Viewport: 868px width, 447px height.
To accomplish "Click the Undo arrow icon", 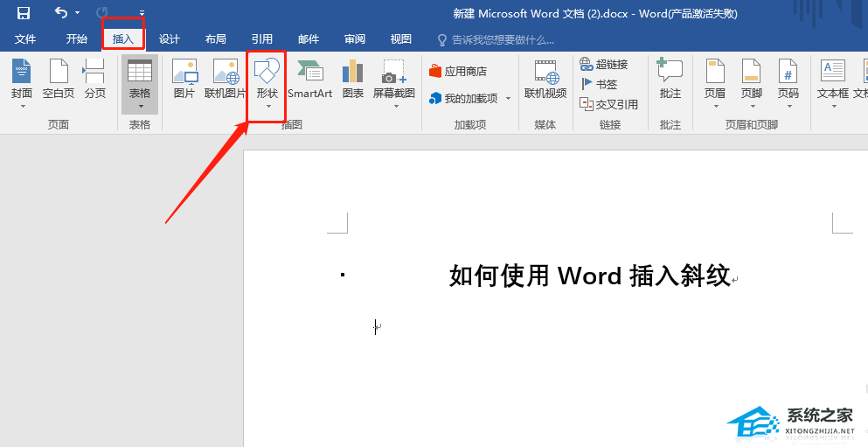I will pos(61,13).
